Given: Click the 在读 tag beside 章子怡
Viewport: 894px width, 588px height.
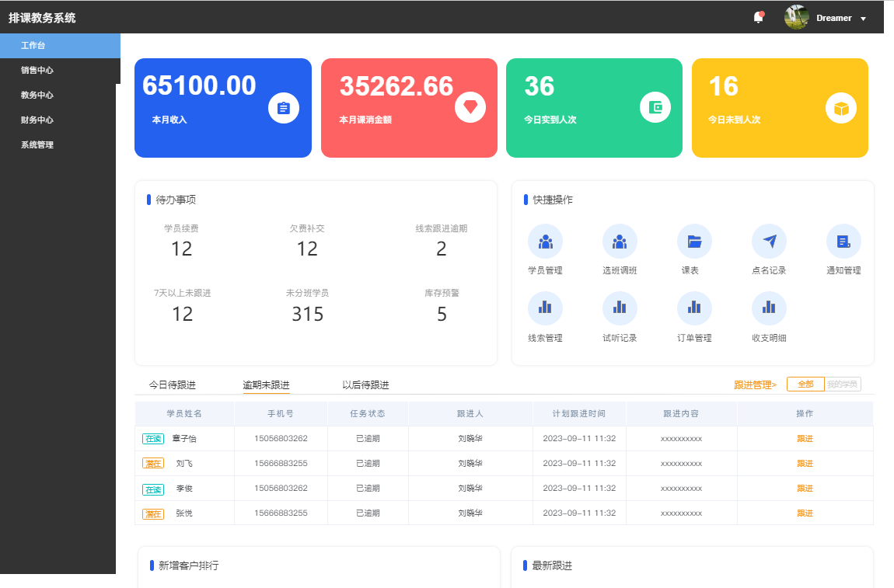Looking at the screenshot, I should coord(153,439).
